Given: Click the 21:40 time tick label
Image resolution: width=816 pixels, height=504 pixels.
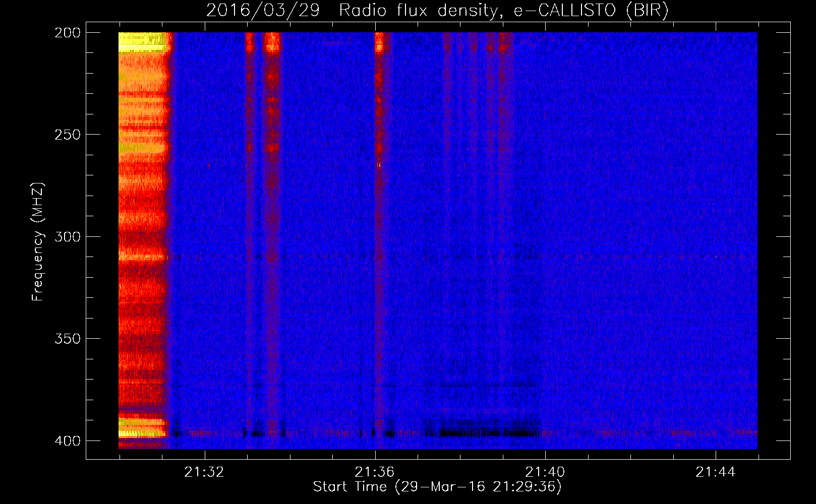Looking at the screenshot, I should tap(545, 472).
